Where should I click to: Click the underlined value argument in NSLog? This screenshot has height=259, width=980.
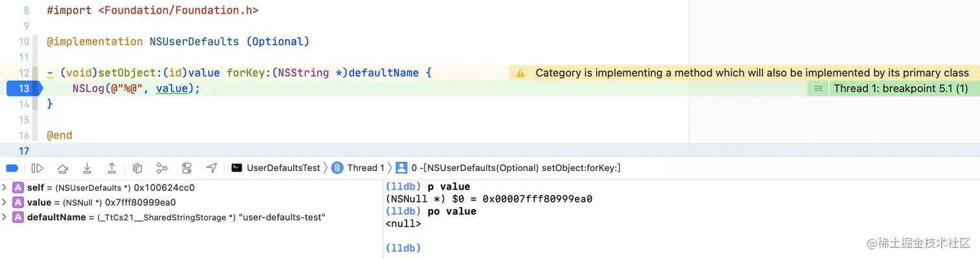pyautogui.click(x=172, y=89)
